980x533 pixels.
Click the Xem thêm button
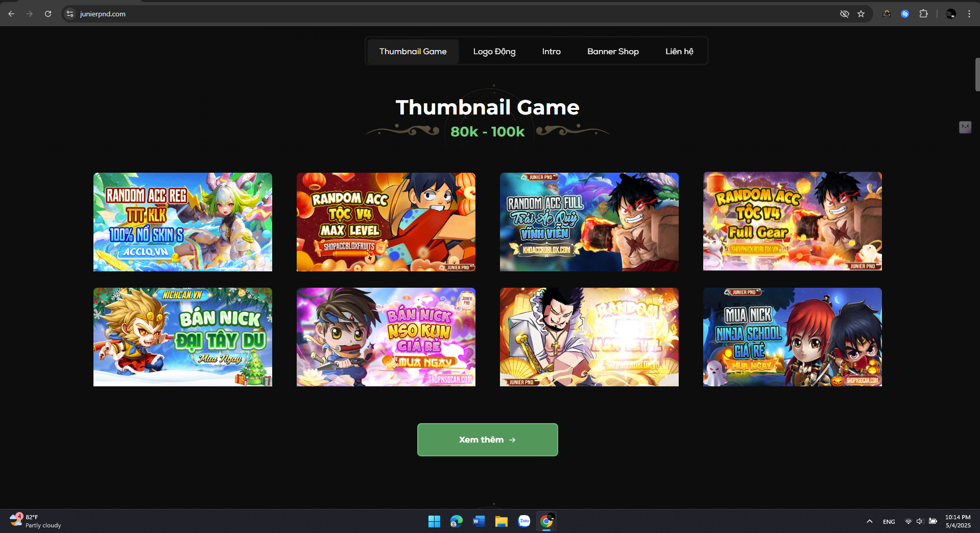tap(487, 439)
